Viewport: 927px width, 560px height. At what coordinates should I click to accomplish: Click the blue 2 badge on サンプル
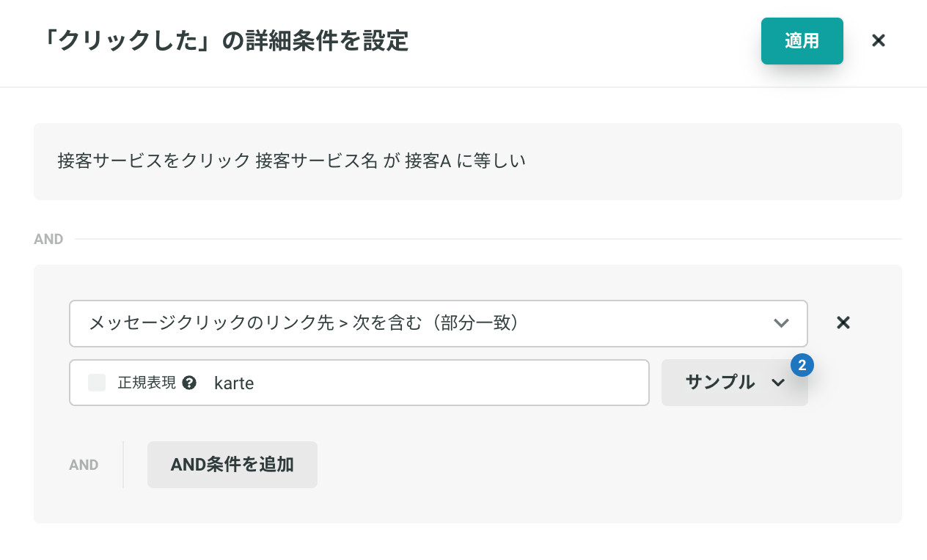coord(802,364)
